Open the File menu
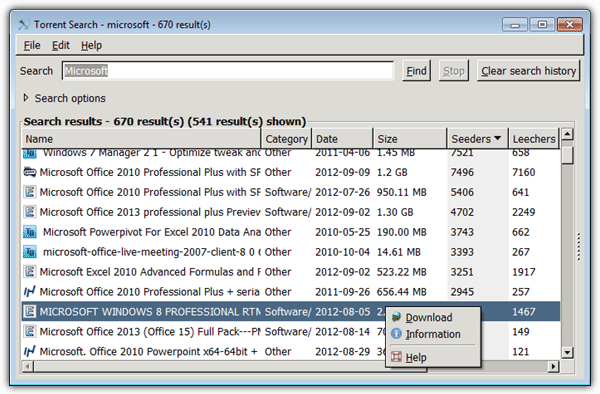 pos(32,46)
